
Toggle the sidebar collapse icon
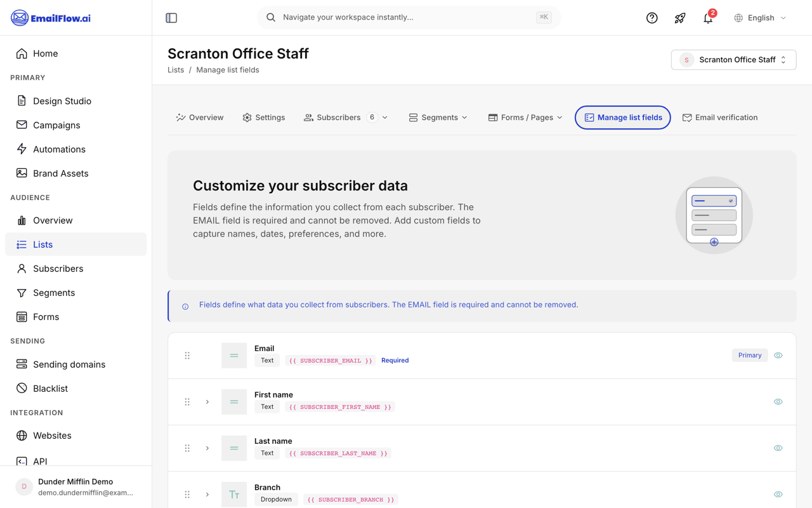point(171,18)
